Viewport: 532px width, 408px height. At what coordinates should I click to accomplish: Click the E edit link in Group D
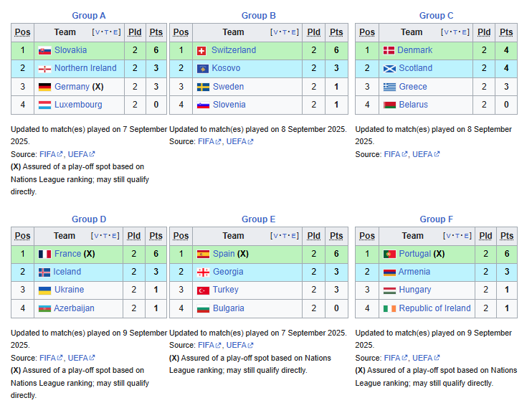[x=114, y=236]
